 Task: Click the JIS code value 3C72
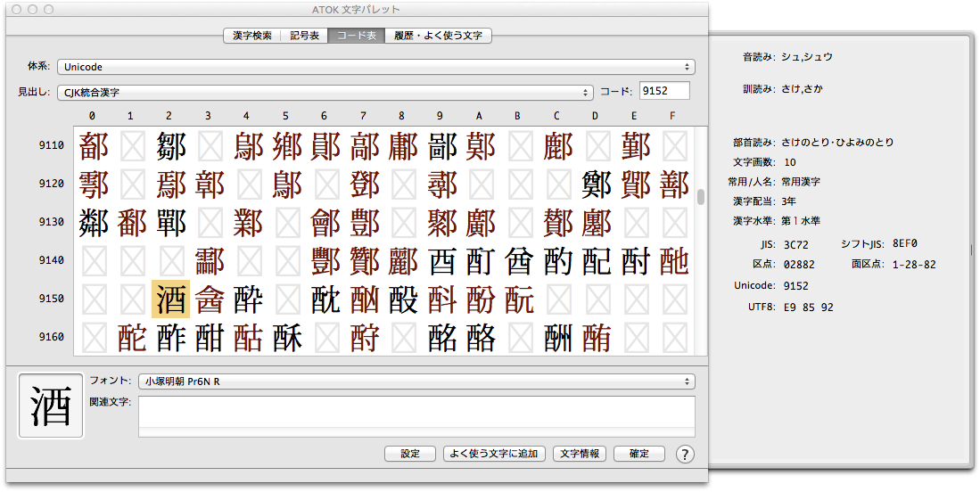tap(795, 244)
